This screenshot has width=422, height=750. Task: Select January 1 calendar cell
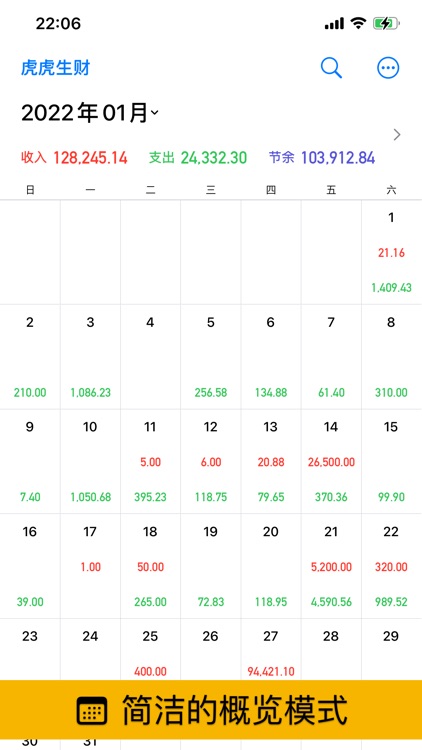pos(391,252)
